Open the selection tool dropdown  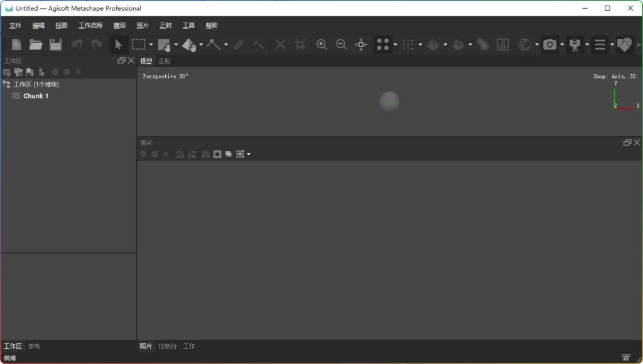pyautogui.click(x=151, y=45)
